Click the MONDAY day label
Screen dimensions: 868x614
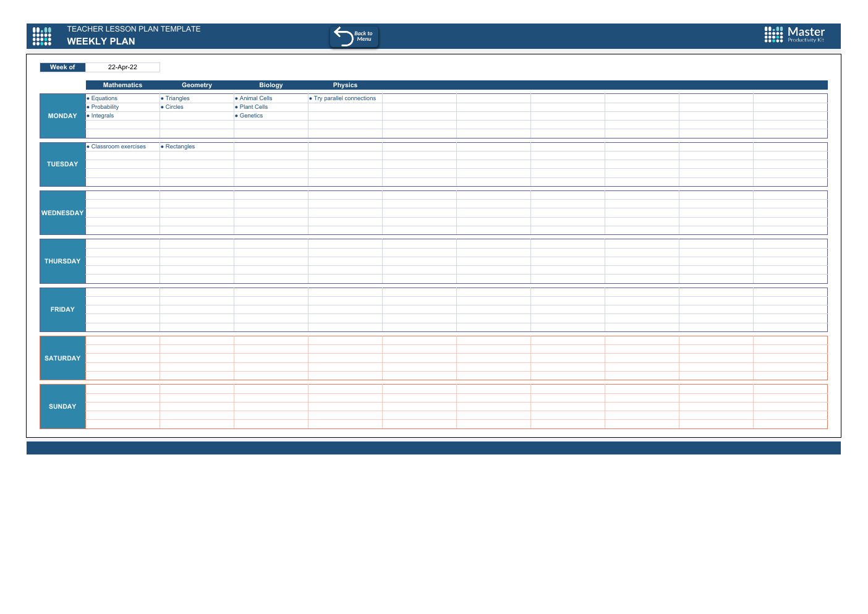point(62,116)
